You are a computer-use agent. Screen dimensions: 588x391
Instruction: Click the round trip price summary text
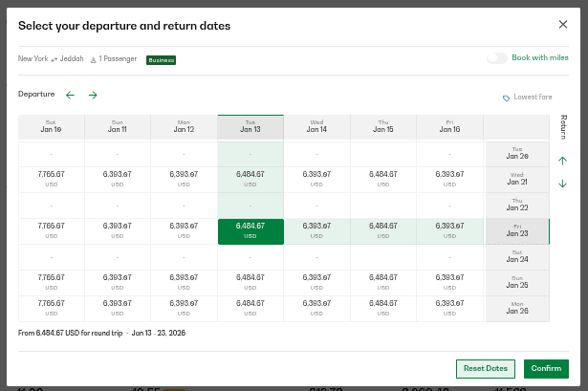101,333
